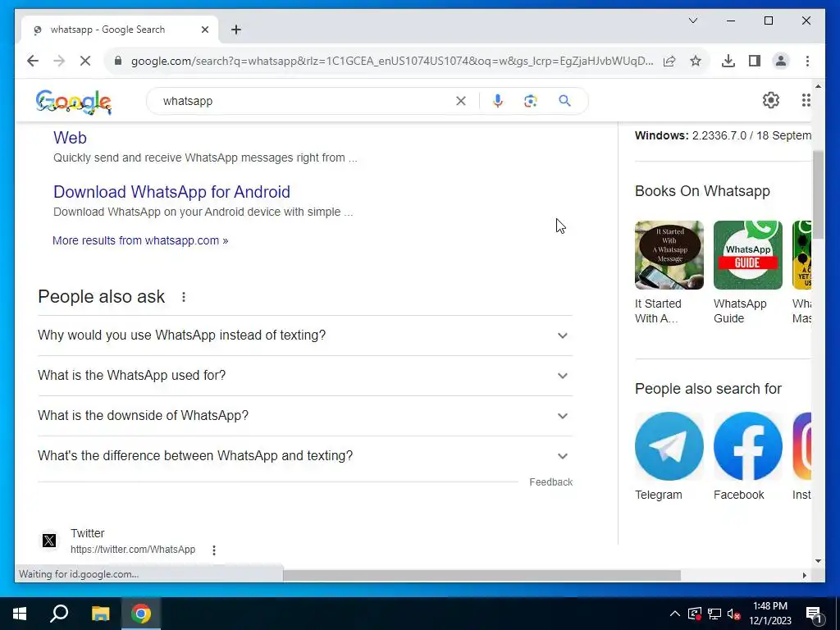Screen dimensions: 840x630
Task: Click the muted volume tray icon
Action: [733, 614]
